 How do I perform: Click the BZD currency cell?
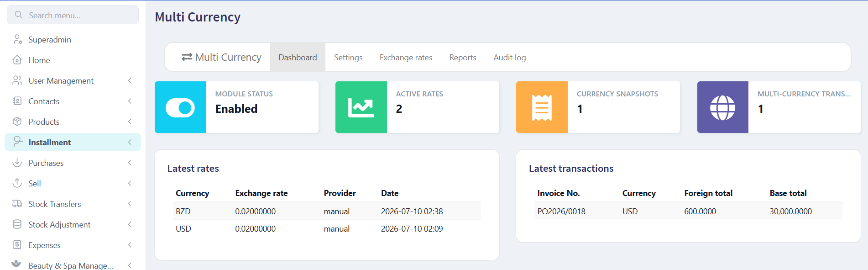click(183, 211)
